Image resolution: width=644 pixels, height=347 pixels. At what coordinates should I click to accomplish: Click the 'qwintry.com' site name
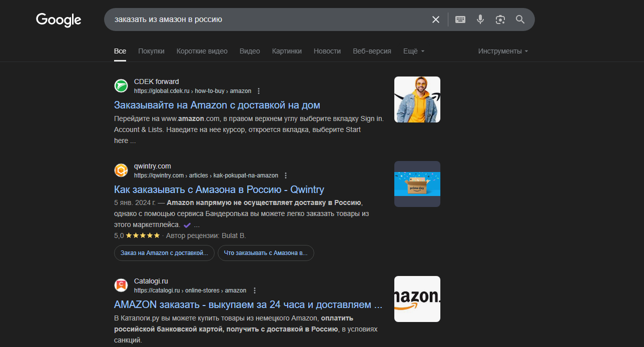tap(153, 166)
